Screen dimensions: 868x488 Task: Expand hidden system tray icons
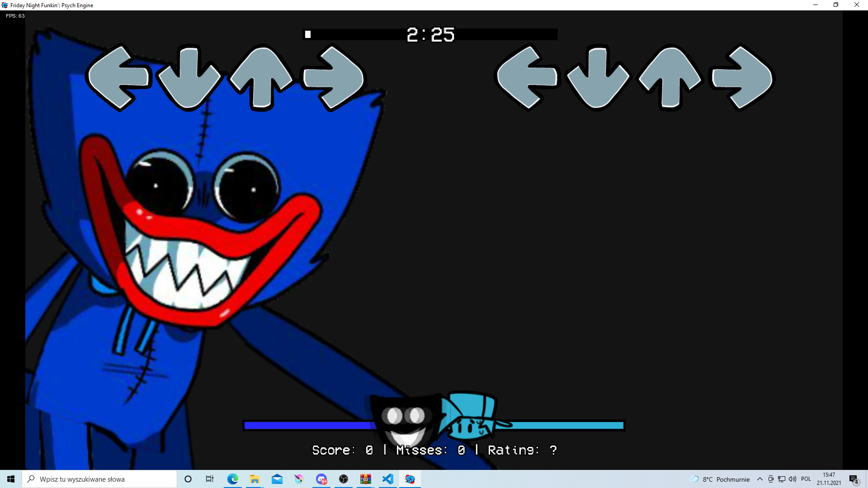click(x=760, y=479)
